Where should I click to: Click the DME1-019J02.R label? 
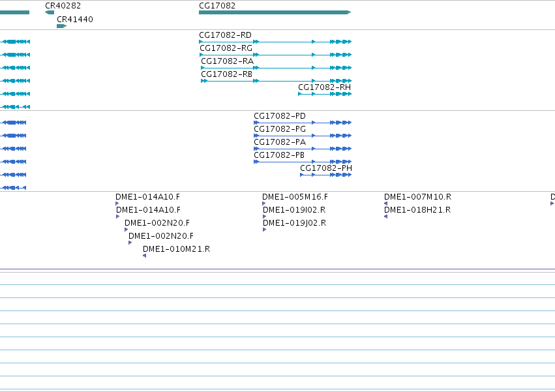295,223
